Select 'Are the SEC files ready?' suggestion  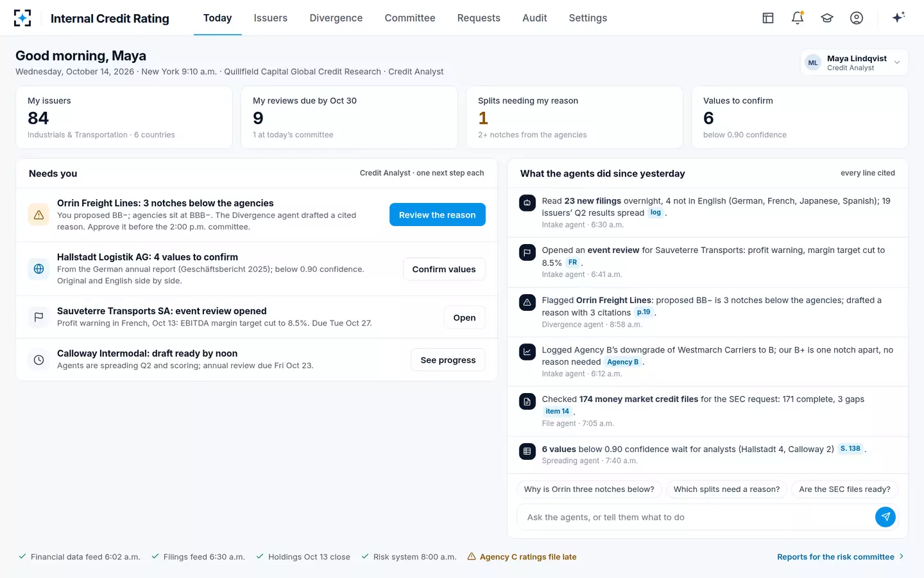coord(844,489)
